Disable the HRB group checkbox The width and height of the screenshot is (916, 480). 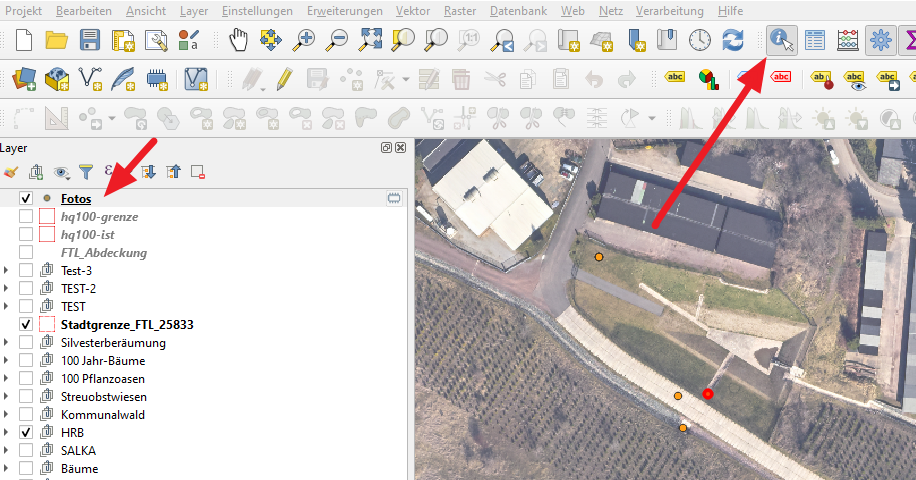pyautogui.click(x=26, y=433)
